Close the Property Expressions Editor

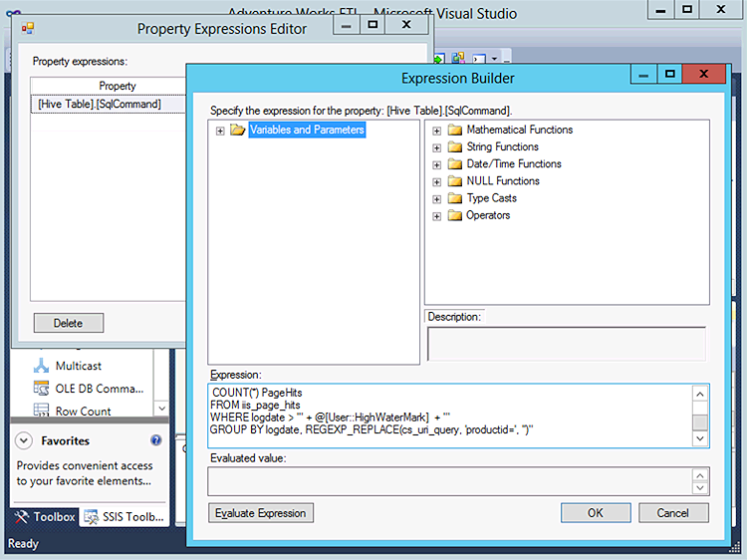406,24
